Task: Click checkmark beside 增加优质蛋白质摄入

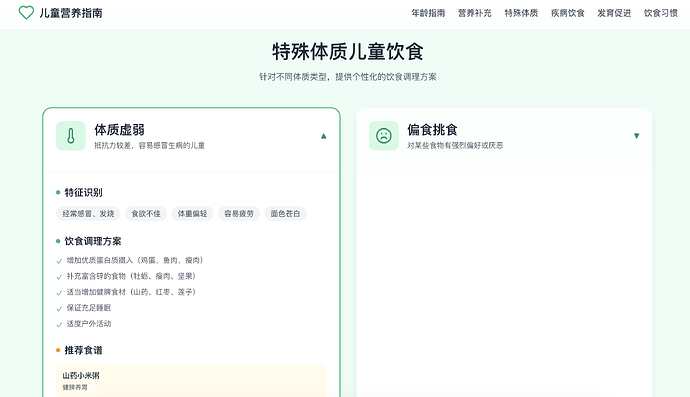Action: click(x=59, y=261)
